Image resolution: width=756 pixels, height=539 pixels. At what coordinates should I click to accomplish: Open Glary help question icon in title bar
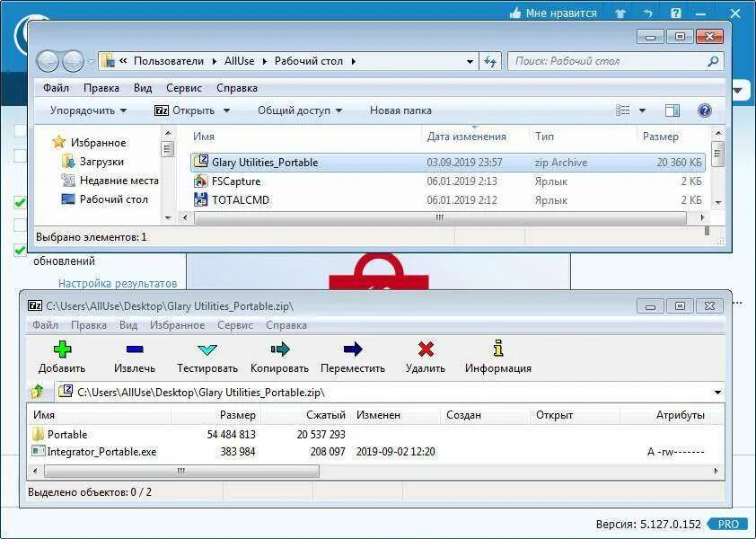tap(675, 13)
